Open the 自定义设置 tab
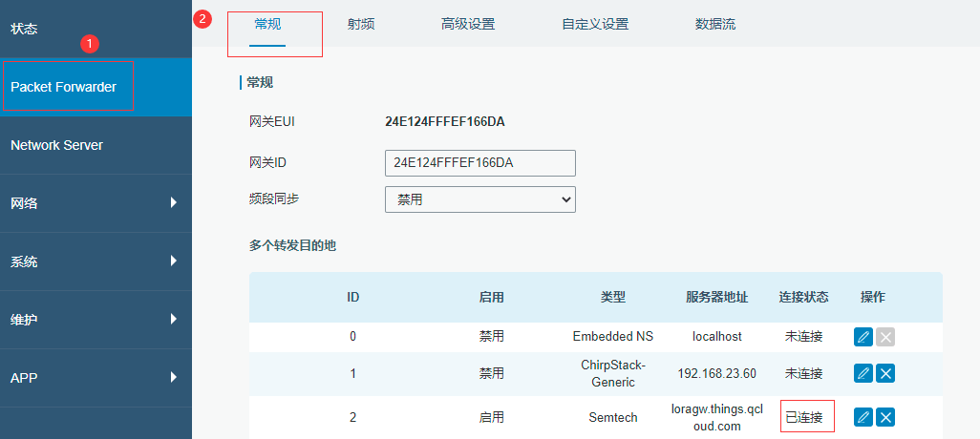The width and height of the screenshot is (980, 439). point(595,24)
